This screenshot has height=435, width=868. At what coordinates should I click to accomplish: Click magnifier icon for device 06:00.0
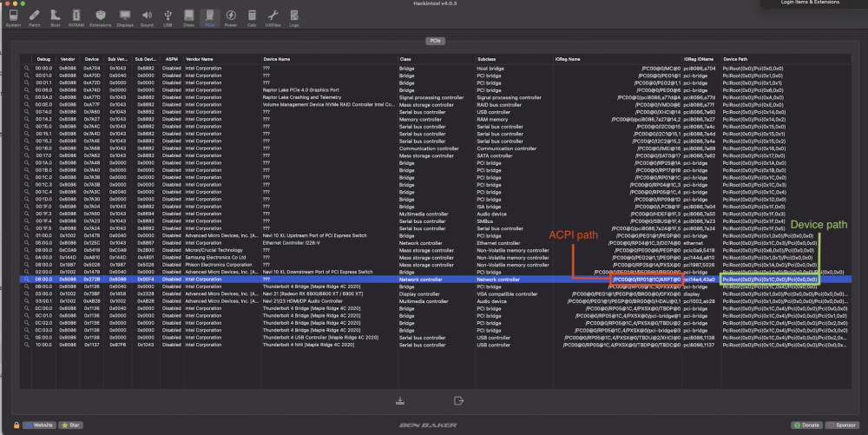[x=26, y=280]
